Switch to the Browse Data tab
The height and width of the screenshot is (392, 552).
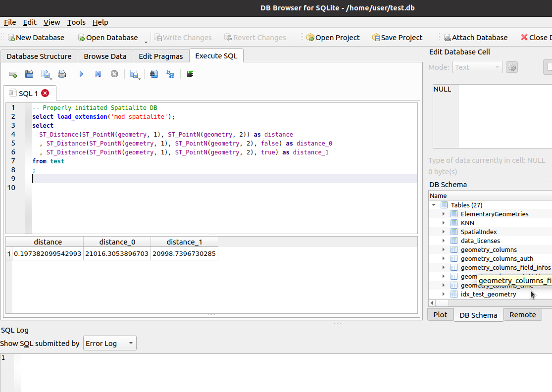click(104, 56)
